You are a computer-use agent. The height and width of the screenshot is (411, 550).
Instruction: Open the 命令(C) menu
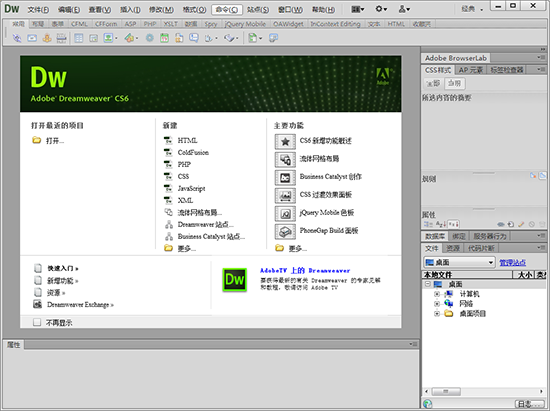[227, 10]
